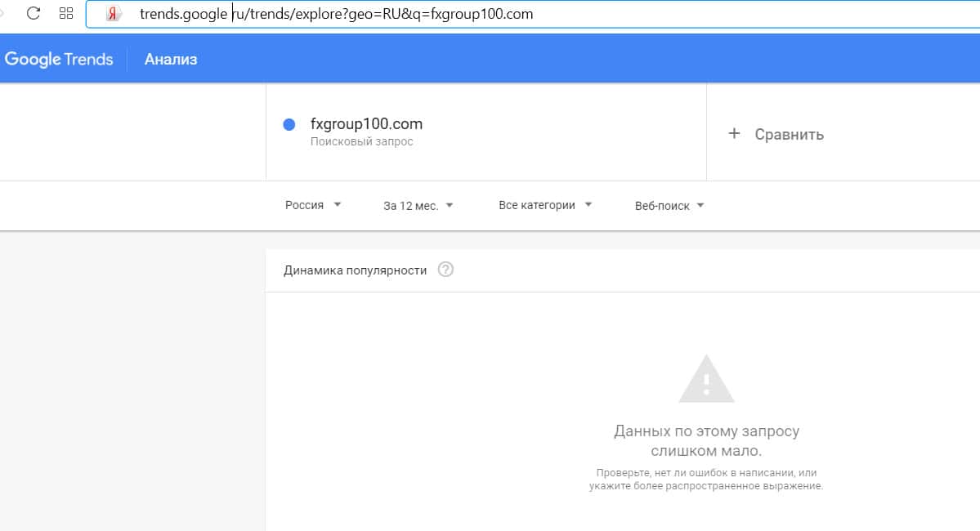Click help icon beside Динамика популярности
Viewport: 980px width, 531px height.
click(445, 270)
